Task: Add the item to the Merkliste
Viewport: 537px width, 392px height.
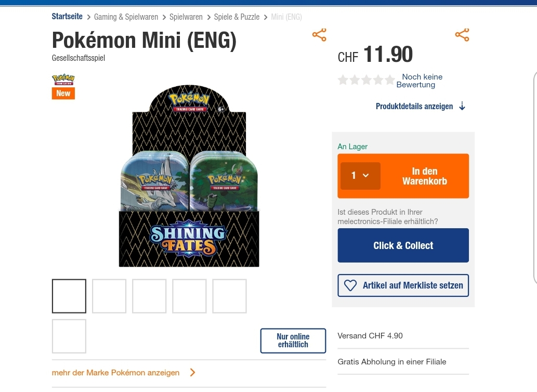Action: (x=403, y=285)
